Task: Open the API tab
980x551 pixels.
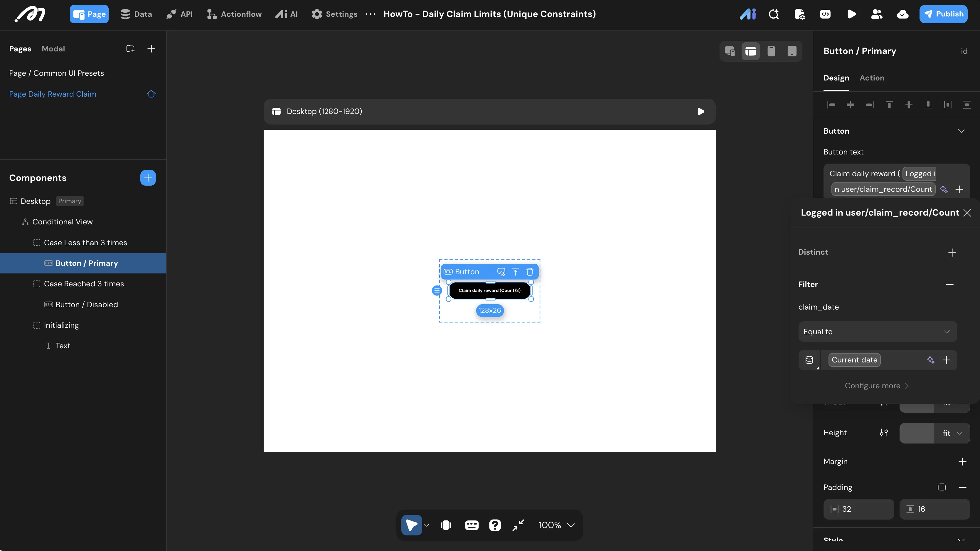Action: click(180, 14)
